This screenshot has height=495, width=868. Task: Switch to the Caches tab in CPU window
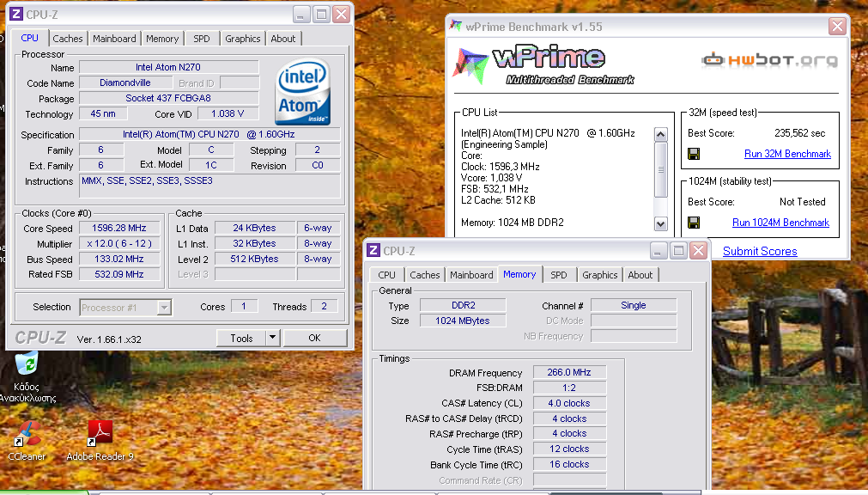(x=68, y=39)
